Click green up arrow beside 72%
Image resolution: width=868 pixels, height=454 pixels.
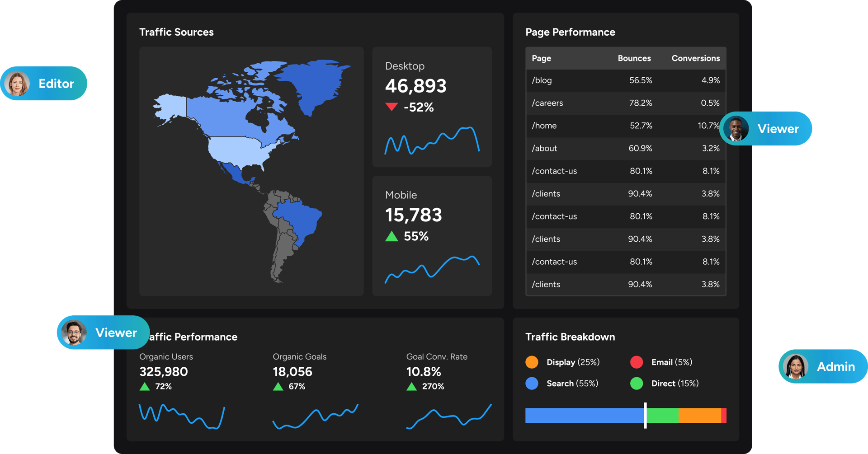coord(145,387)
